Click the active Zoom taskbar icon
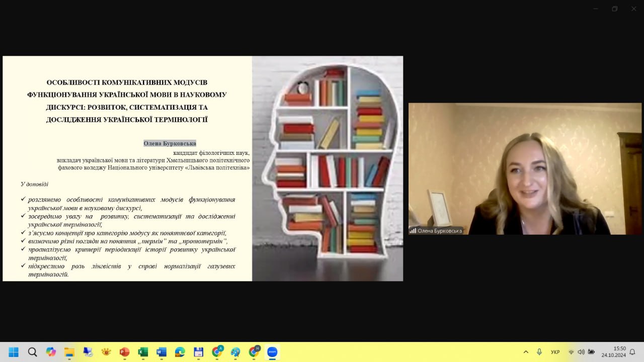 [272, 352]
